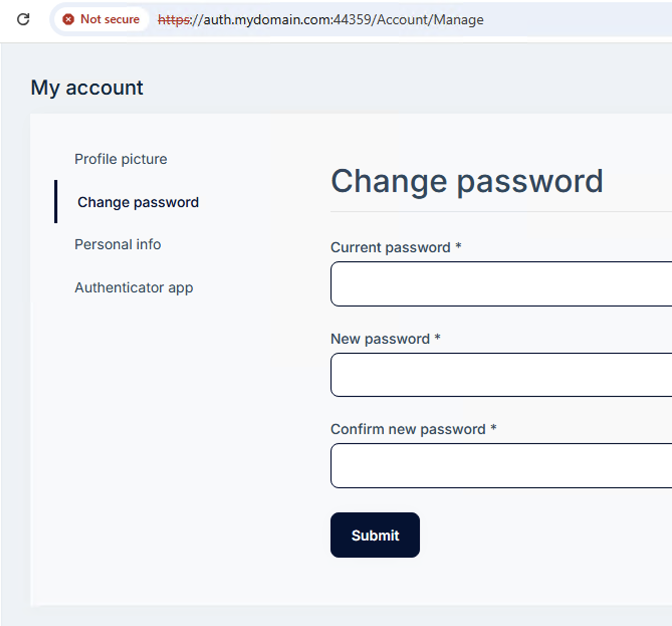672x626 pixels.
Task: Click the "My account" page heading
Action: pos(87,87)
